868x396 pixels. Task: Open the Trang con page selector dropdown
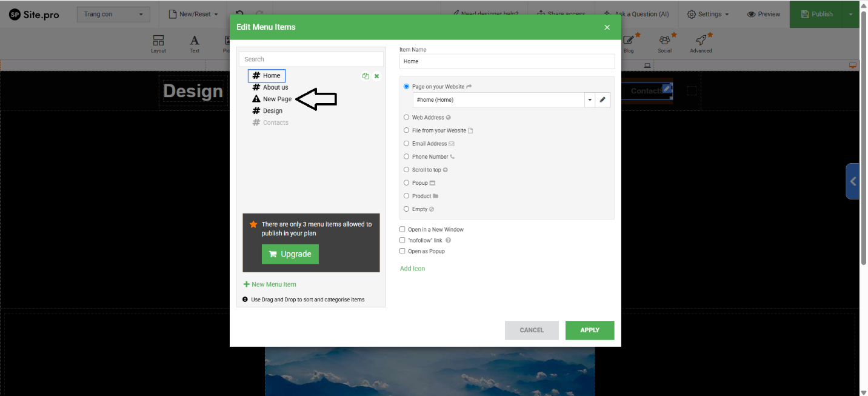[x=113, y=15]
